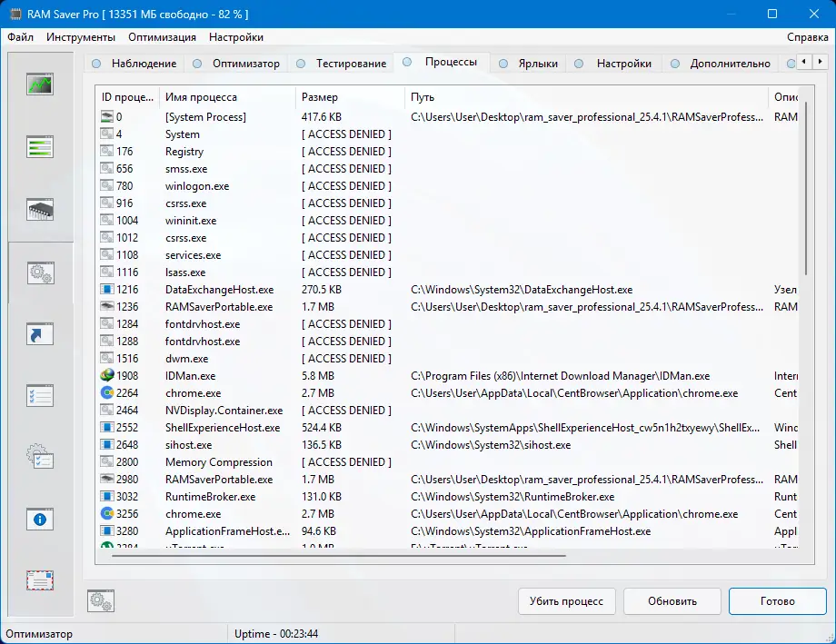Open the Оптимизация menu
Screen dimensions: 836x644
click(x=162, y=37)
